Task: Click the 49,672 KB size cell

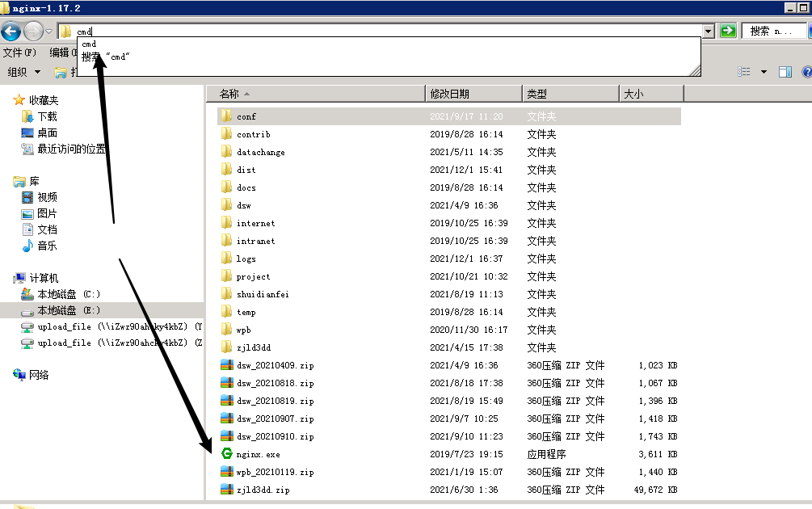Action: 655,490
